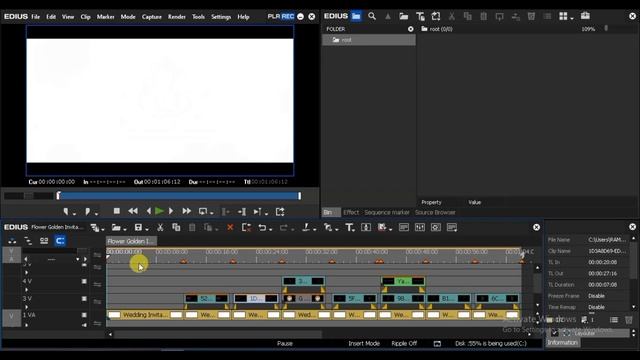Open the Tools menu

coord(198,17)
